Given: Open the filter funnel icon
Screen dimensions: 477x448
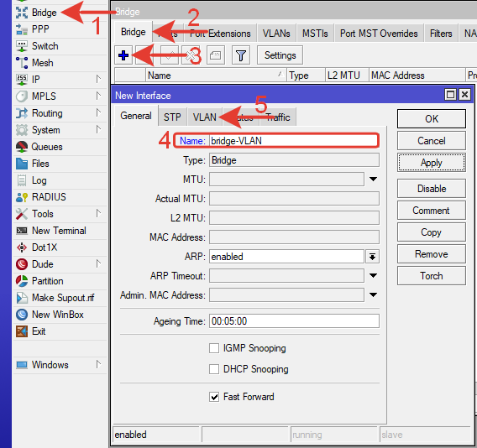Looking at the screenshot, I should (x=241, y=55).
